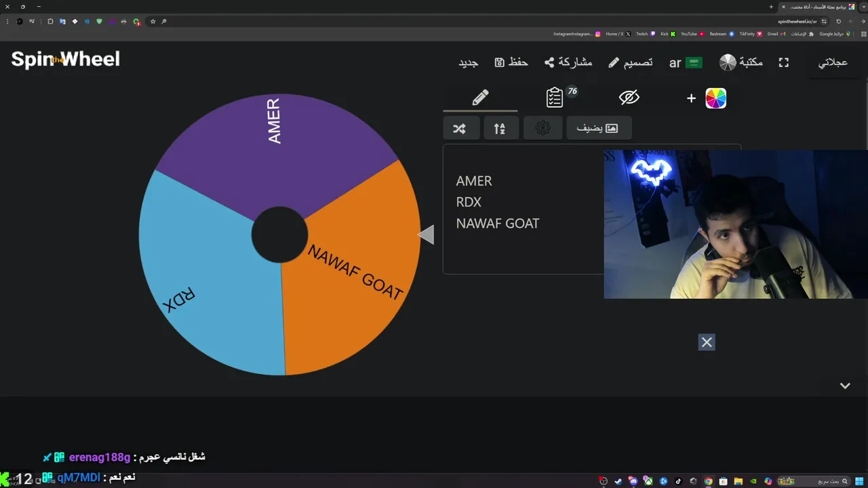Click the rainbow color wheel add icon

click(715, 98)
